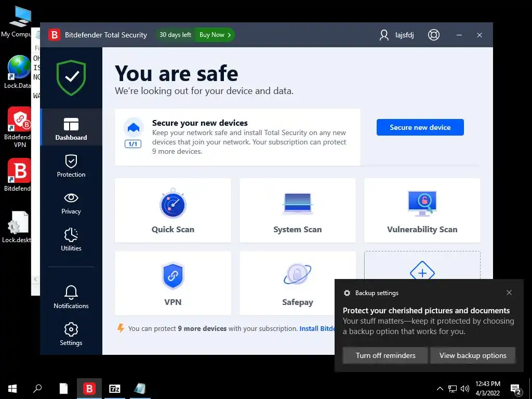Open the Windows Start menu
This screenshot has height=399, width=532.
click(12, 389)
